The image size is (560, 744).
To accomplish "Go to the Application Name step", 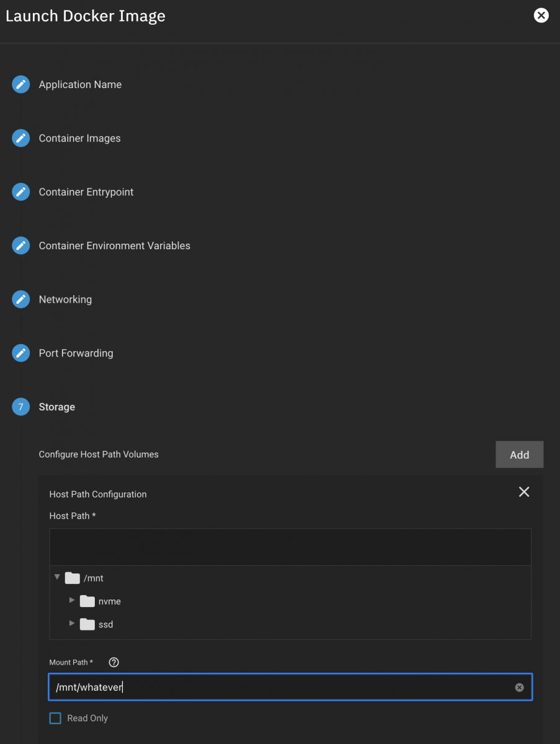I will tap(80, 84).
